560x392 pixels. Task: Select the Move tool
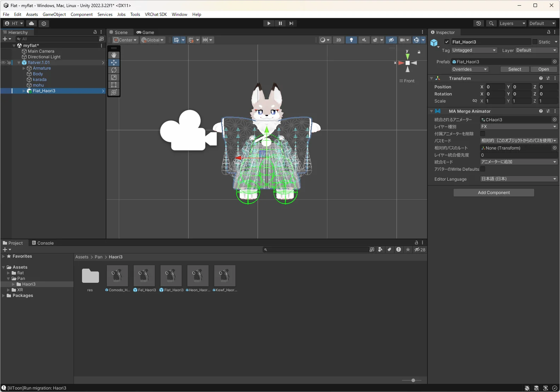coord(114,63)
